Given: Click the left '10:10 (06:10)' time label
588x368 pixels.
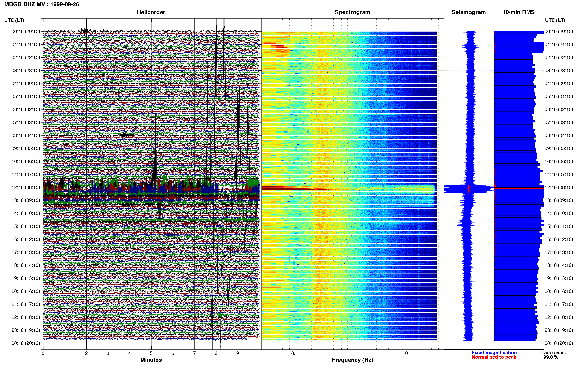Looking at the screenshot, I should coord(26,161).
